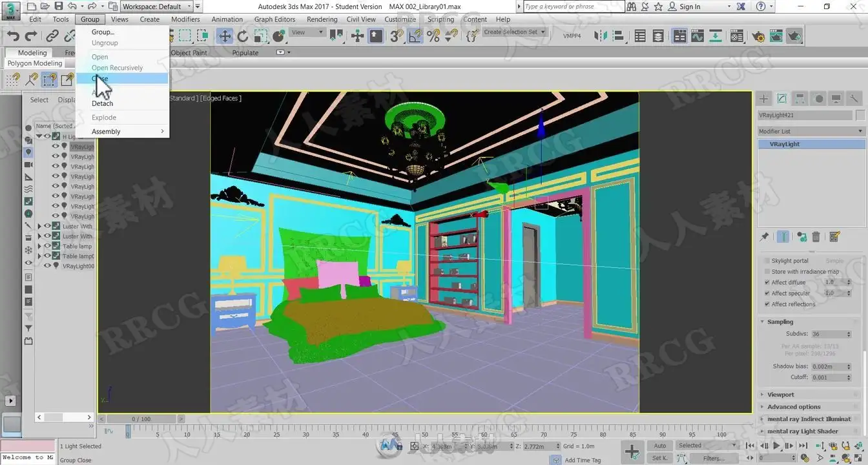This screenshot has height=465, width=868.
Task: Toggle the Store with irradiance map checkbox
Action: click(767, 272)
